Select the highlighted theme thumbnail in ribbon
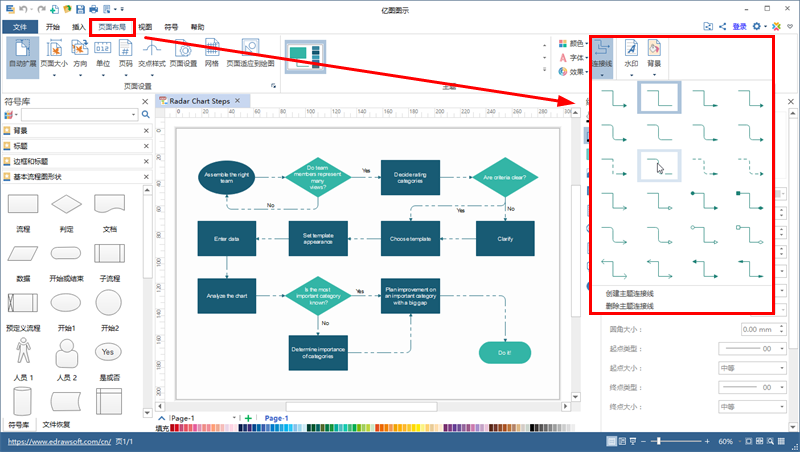This screenshot has width=800, height=452. (x=305, y=56)
